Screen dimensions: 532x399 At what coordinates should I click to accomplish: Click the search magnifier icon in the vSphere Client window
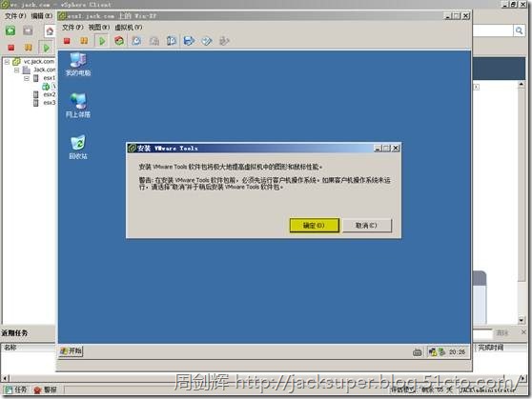click(x=519, y=30)
